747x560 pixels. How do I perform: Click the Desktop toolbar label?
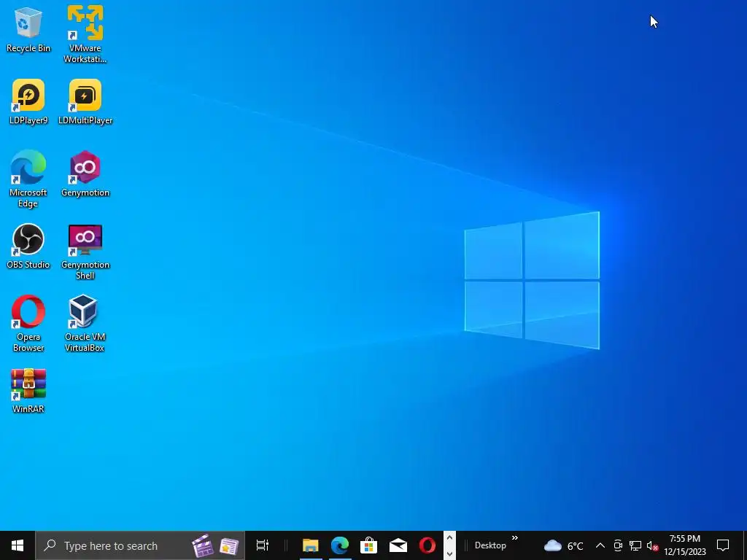490,545
